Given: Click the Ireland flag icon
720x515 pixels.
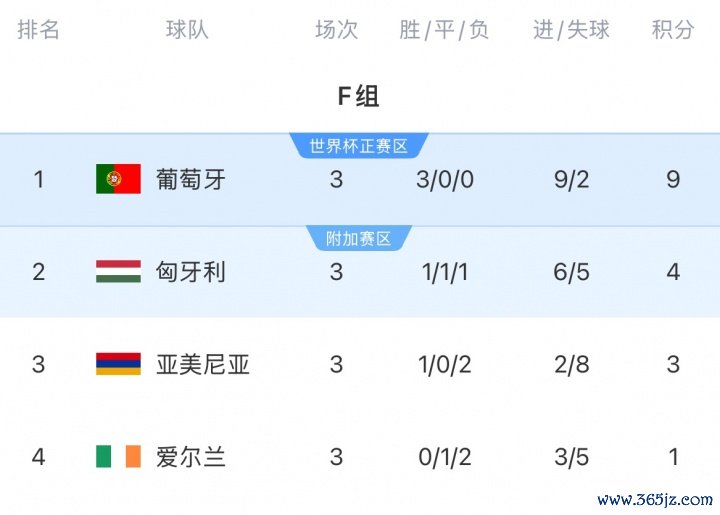Looking at the screenshot, I should click(118, 457).
